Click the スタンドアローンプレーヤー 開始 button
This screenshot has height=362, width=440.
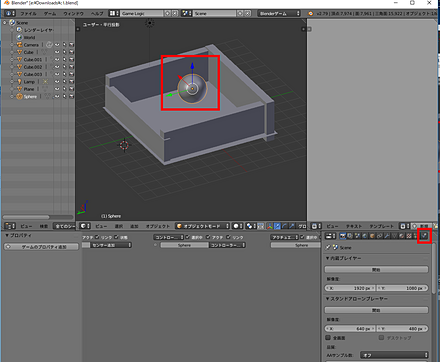pyautogui.click(x=376, y=310)
